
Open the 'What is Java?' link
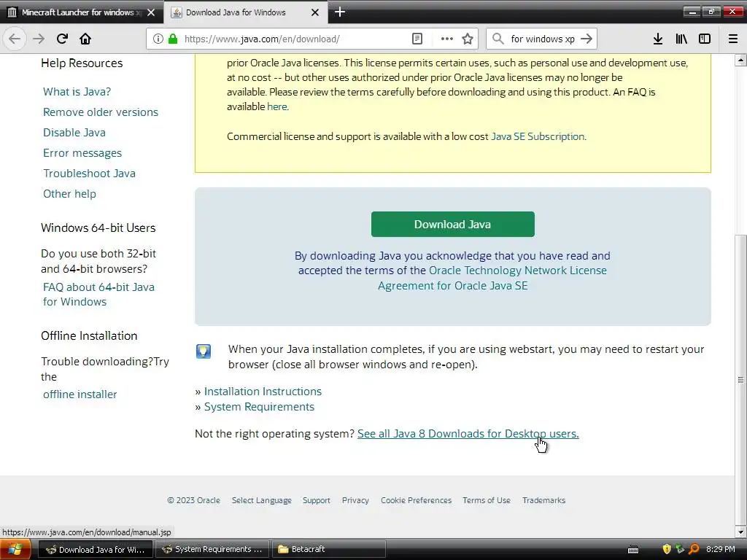(77, 91)
